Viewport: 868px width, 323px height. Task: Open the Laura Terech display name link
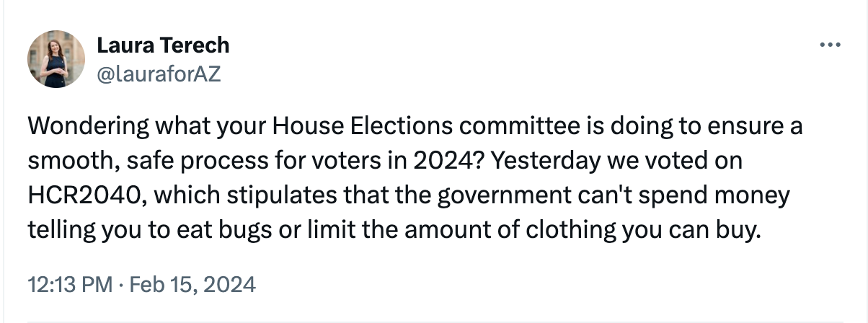pos(163,45)
